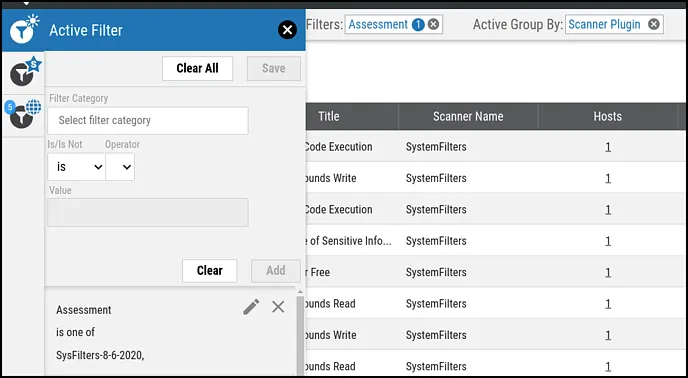This screenshot has height=378, width=688.
Task: Sort by the Hosts column header
Action: 608,116
